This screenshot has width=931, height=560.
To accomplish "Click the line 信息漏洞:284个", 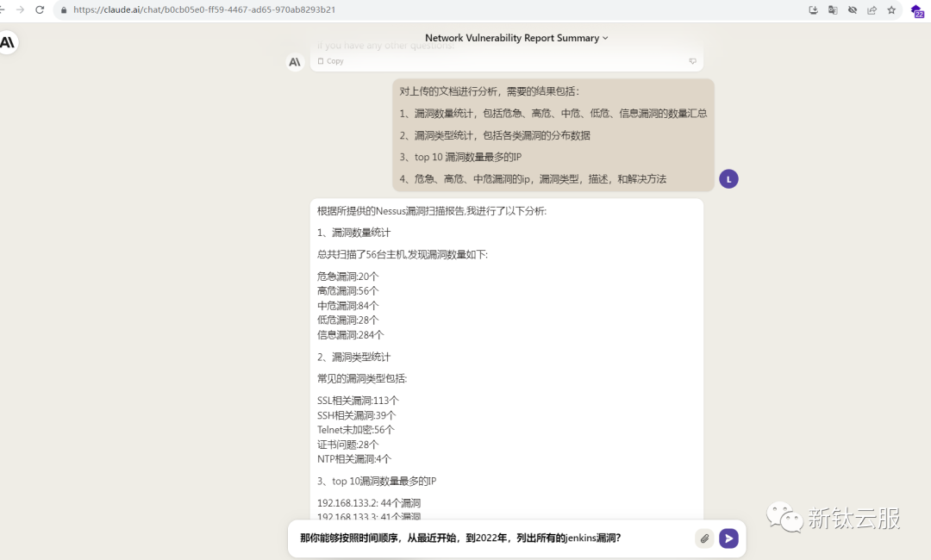I will [x=350, y=335].
